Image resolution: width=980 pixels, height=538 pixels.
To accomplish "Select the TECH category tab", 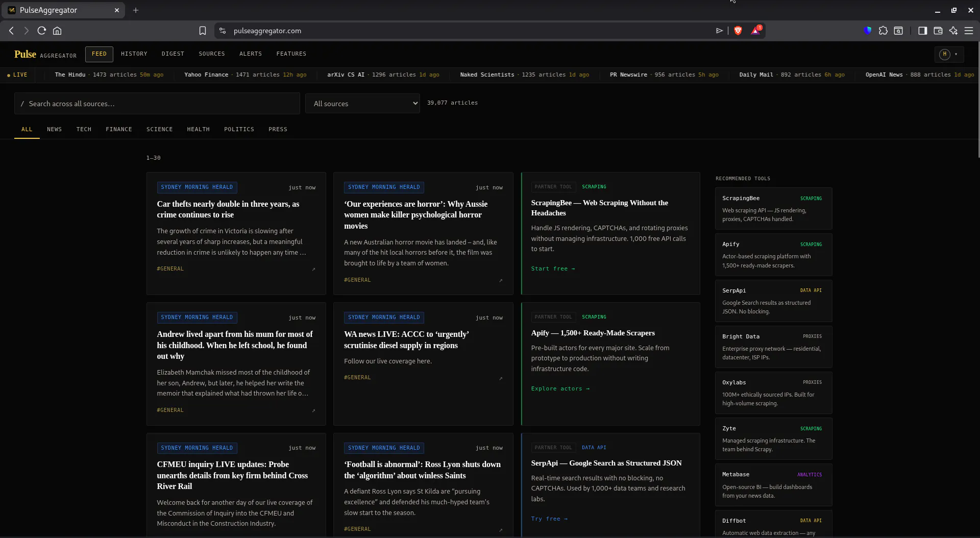I will click(x=84, y=129).
